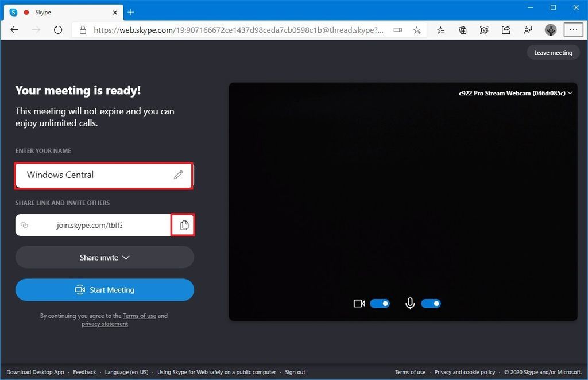This screenshot has width=588, height=380.
Task: Toggle the camera switch off
Action: click(x=380, y=303)
